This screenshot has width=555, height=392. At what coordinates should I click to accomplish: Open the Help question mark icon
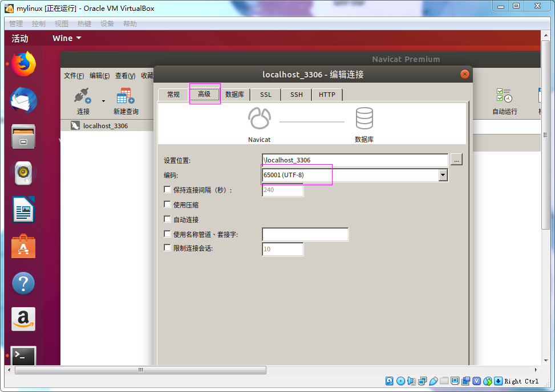pos(23,283)
